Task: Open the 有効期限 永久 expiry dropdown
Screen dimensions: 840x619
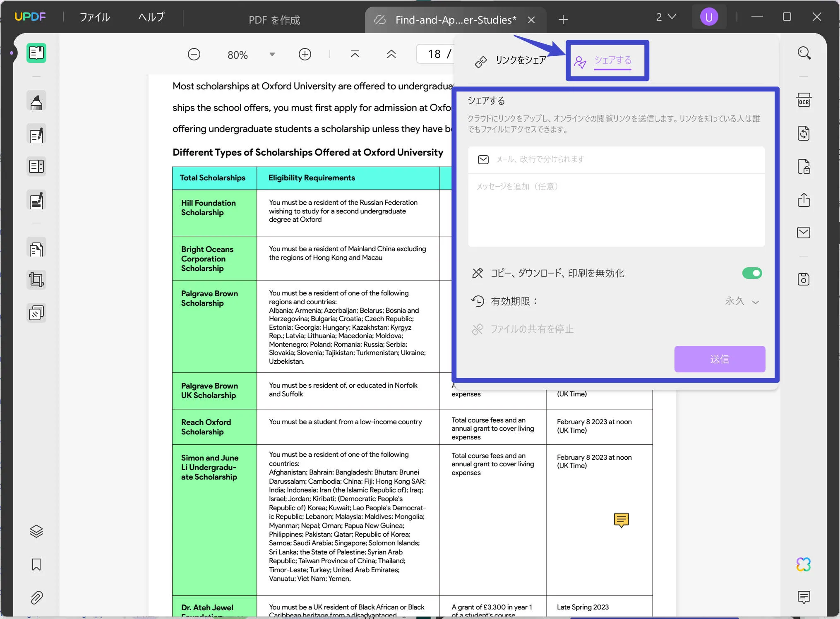Action: pos(742,301)
